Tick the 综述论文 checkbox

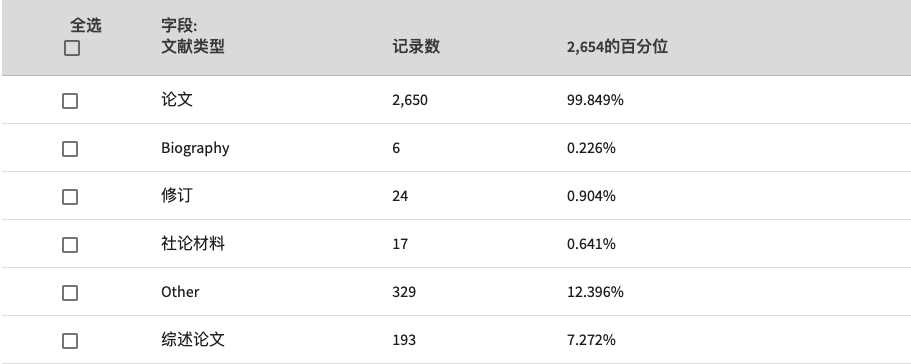coord(70,341)
